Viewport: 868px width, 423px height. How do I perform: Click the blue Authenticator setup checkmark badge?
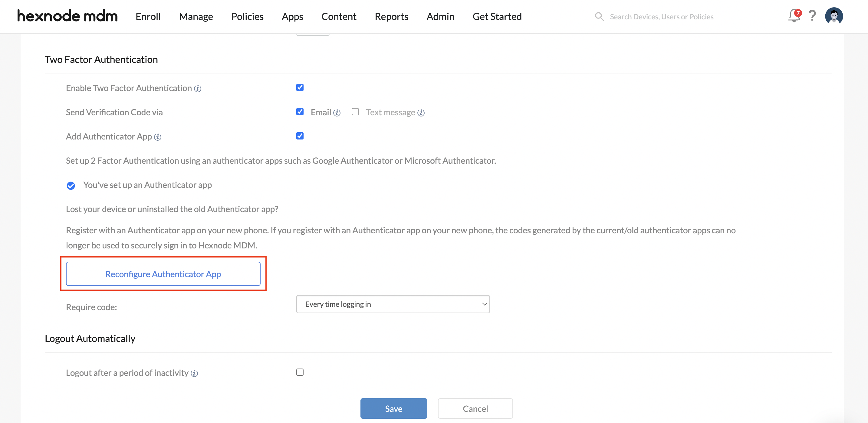point(71,185)
